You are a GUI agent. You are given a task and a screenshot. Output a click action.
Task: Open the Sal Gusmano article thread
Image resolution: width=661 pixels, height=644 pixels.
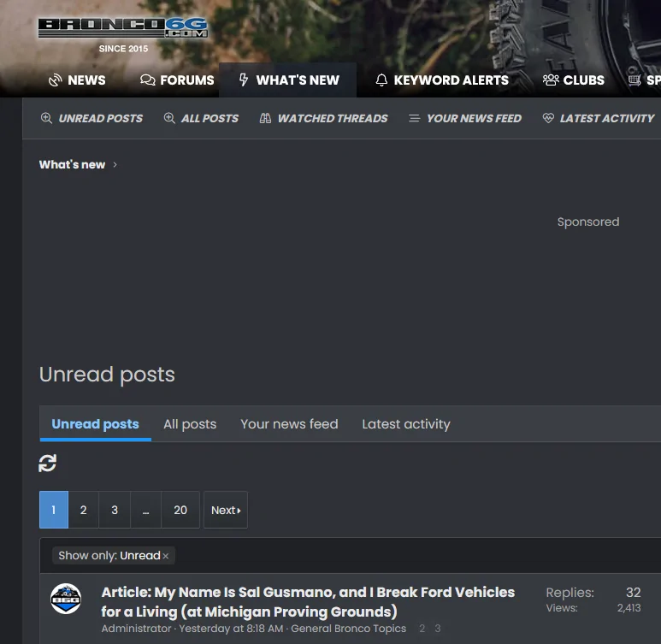(x=308, y=602)
